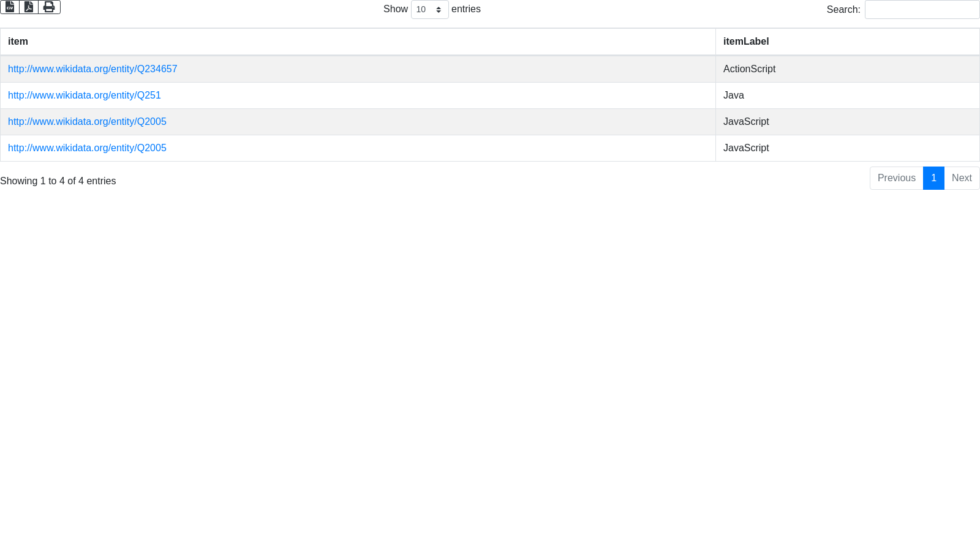Click the last JavaScript label cell

[x=745, y=148]
